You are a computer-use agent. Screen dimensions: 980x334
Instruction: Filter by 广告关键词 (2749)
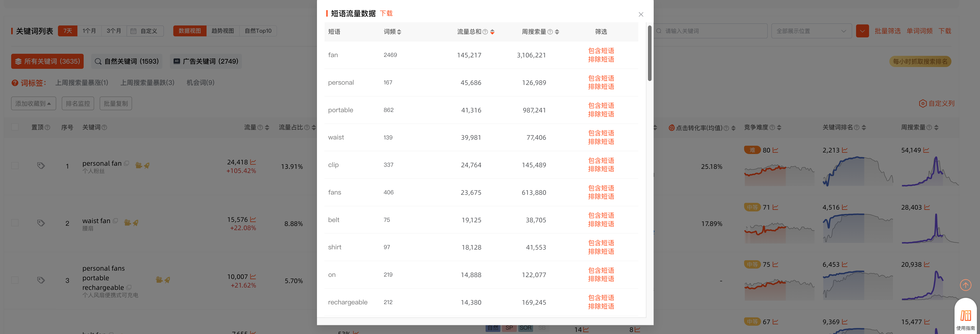coord(206,61)
